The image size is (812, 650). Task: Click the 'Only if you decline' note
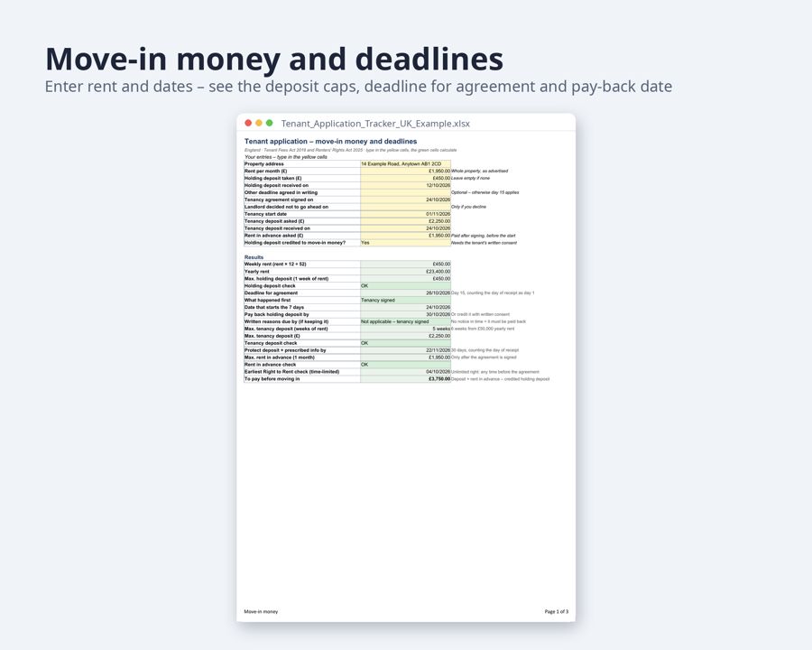pos(468,207)
